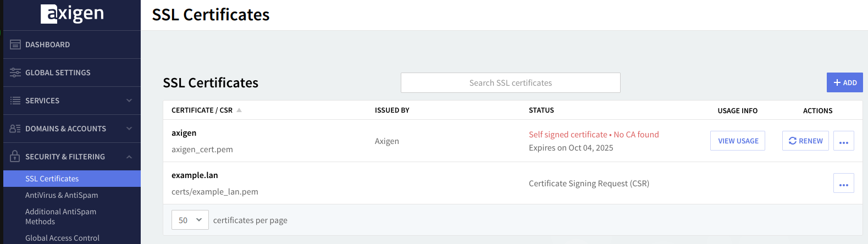Click the Global Settings sliders icon
Image resolution: width=868 pixels, height=244 pixels.
click(x=15, y=73)
